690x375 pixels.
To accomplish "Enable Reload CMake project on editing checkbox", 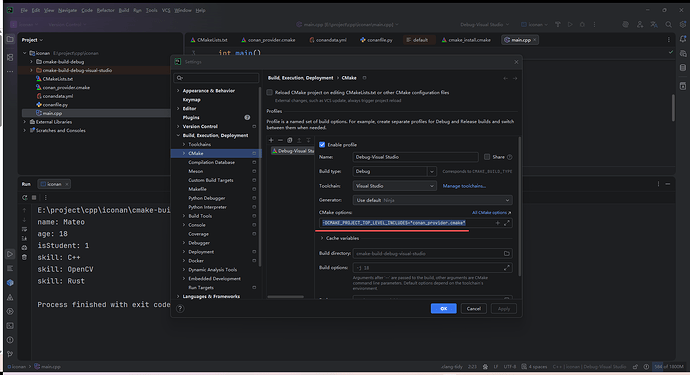I will point(269,93).
